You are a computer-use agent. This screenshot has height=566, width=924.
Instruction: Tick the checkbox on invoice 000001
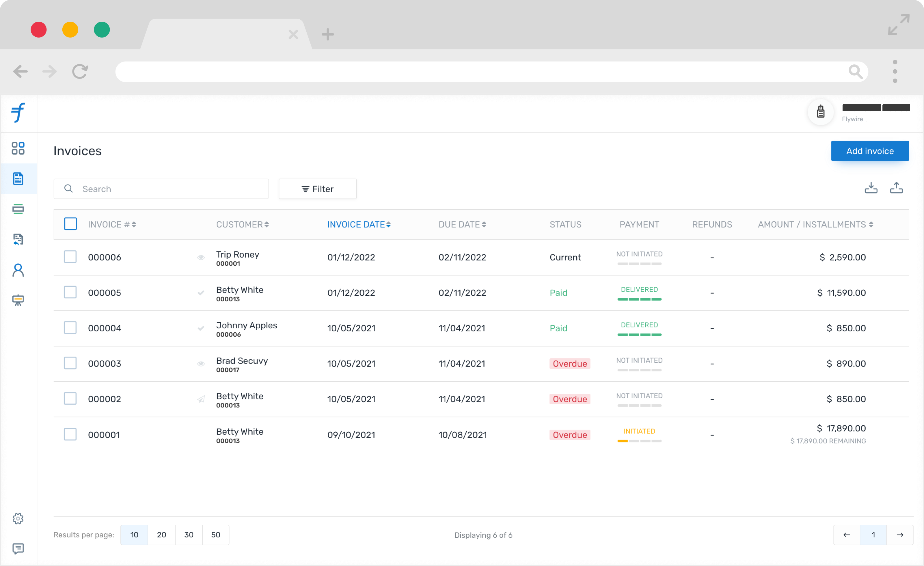70,434
